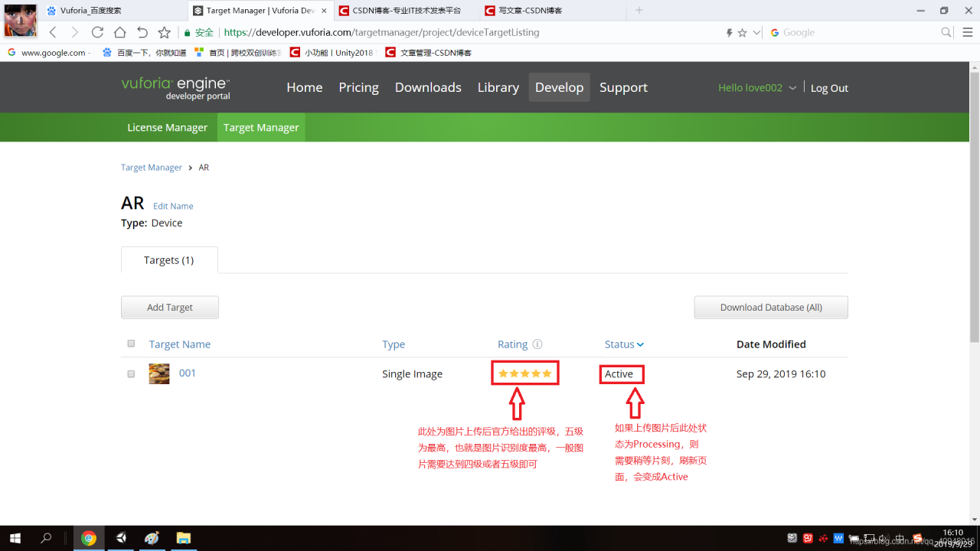This screenshot has height=551, width=980.
Task: Click the Edit Name link
Action: point(173,206)
